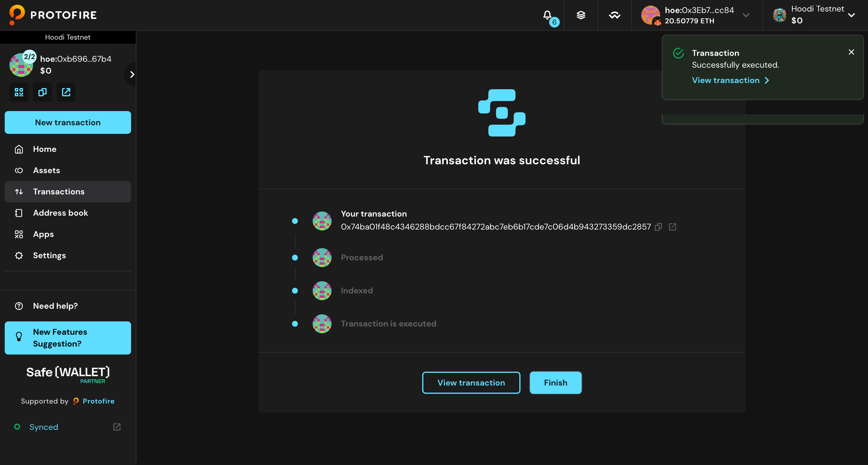Open Apps from the sidebar
The height and width of the screenshot is (465, 868).
(x=43, y=234)
